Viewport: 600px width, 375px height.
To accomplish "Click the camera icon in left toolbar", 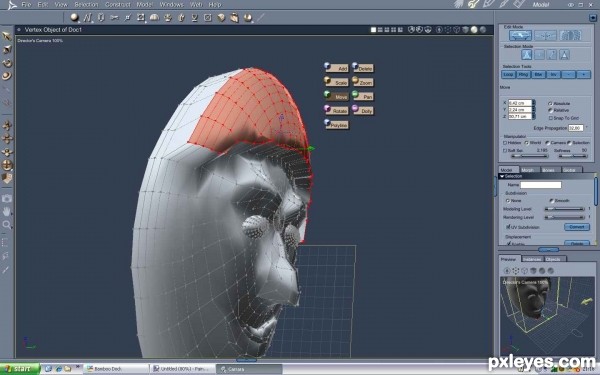I will pos(7,198).
